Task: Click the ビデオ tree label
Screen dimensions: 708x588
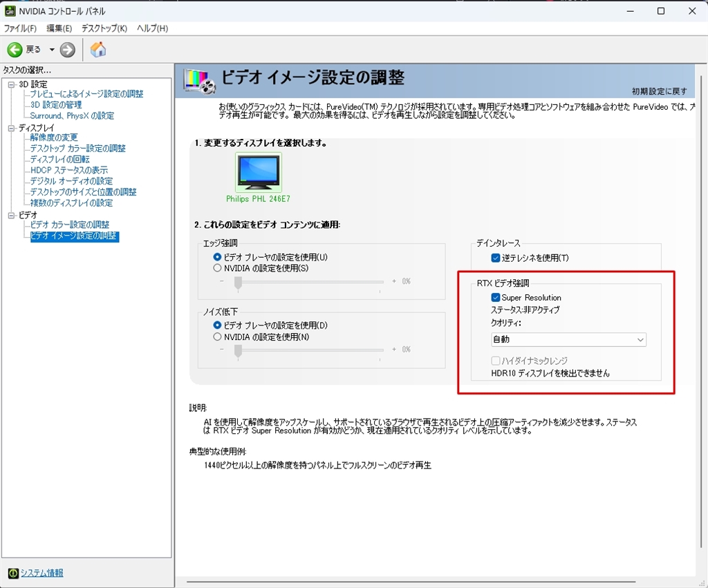Action: tap(28, 216)
